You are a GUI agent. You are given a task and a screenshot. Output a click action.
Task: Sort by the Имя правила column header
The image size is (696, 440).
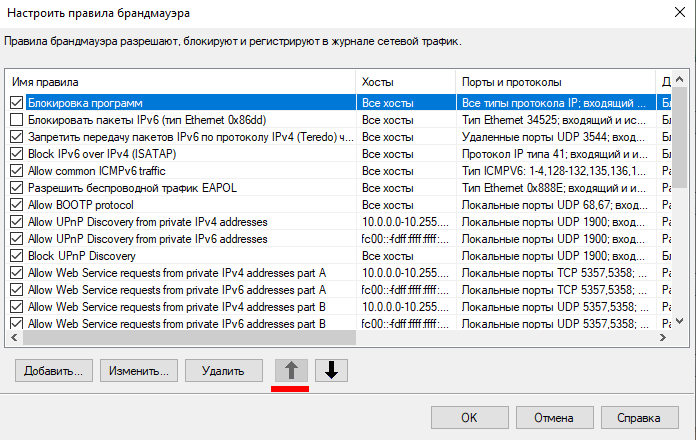pos(180,81)
